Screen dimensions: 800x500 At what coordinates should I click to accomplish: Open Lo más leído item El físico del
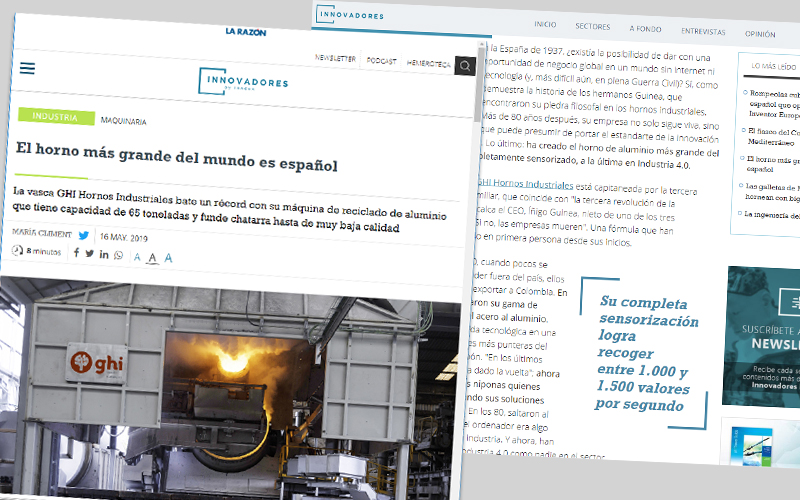pos(772,137)
